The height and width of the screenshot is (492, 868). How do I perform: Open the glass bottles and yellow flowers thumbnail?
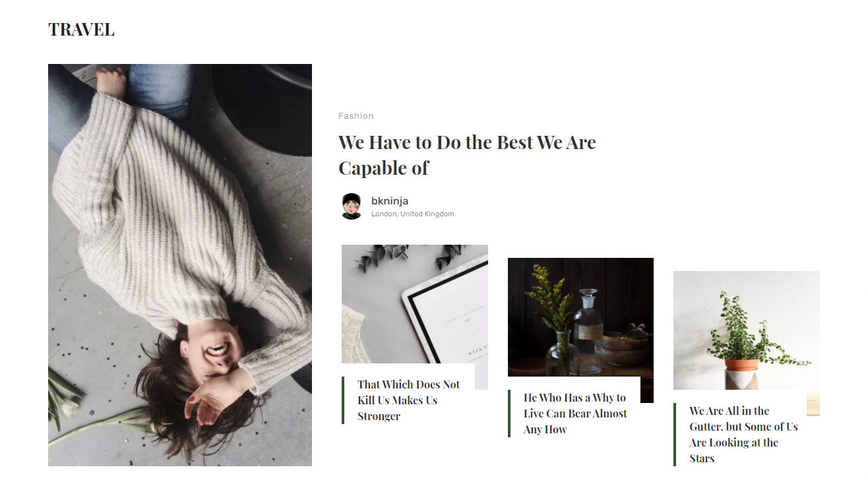(580, 317)
